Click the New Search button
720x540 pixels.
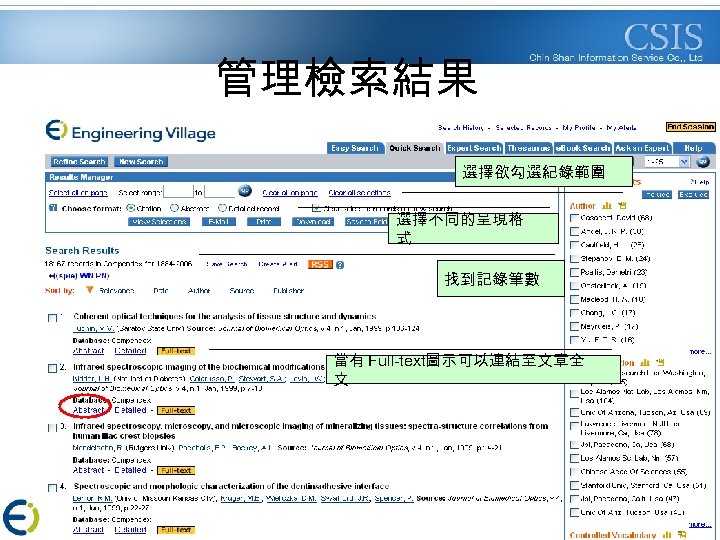click(141, 162)
